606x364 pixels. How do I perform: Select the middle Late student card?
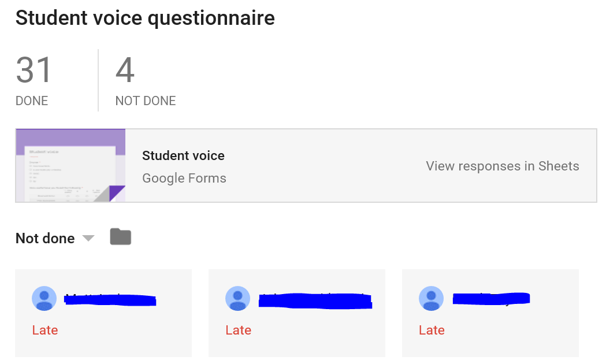296,312
